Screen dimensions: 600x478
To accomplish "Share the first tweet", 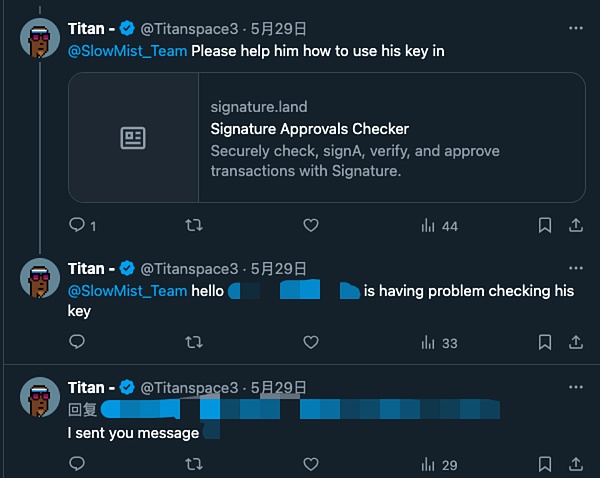I will point(576,225).
